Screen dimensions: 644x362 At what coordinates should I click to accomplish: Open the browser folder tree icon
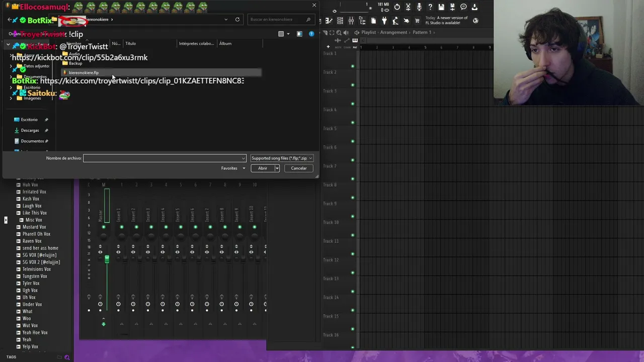[362, 21]
